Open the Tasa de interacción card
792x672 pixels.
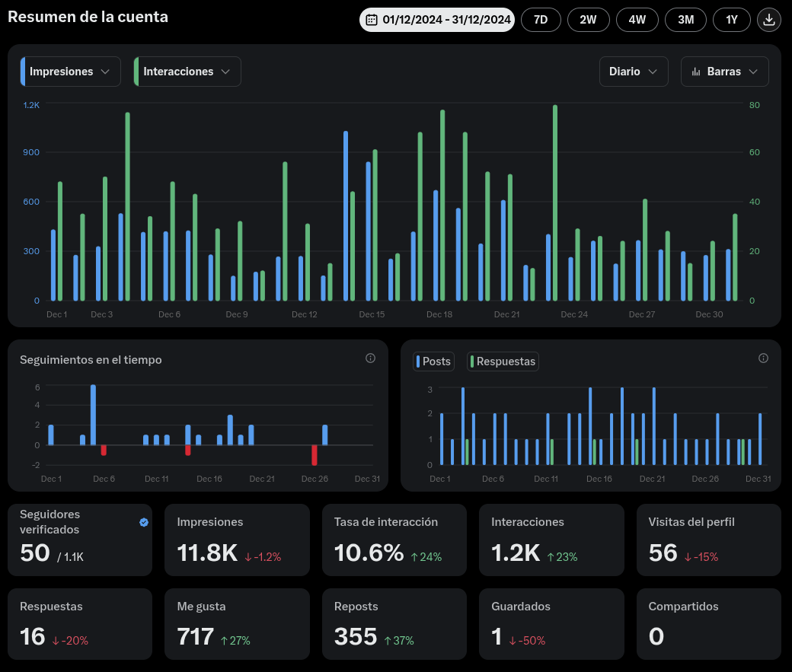coord(394,540)
